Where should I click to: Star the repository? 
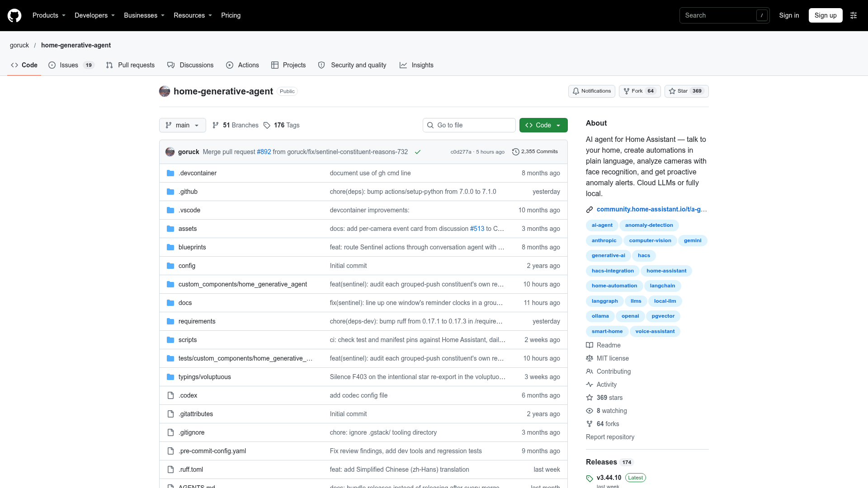[x=686, y=91]
